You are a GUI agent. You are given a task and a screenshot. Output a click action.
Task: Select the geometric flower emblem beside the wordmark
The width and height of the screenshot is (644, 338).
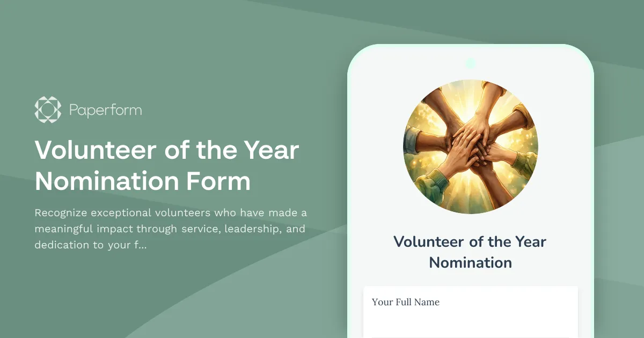[48, 109]
